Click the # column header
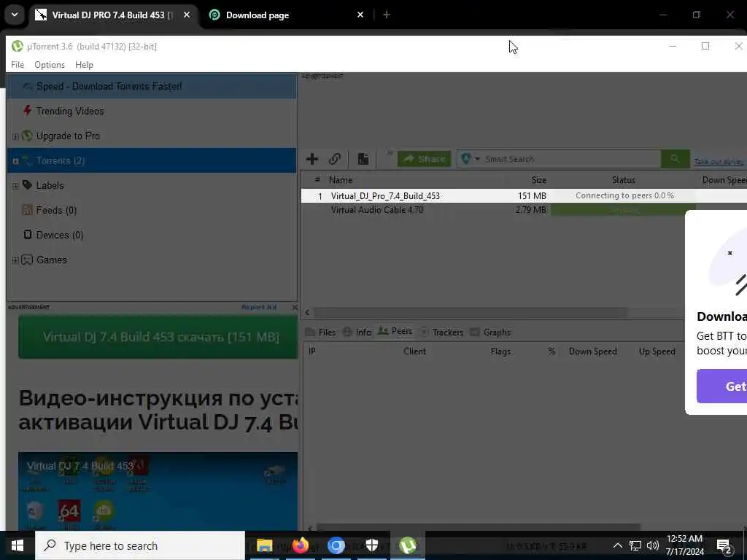The width and height of the screenshot is (747, 560). coord(318,179)
